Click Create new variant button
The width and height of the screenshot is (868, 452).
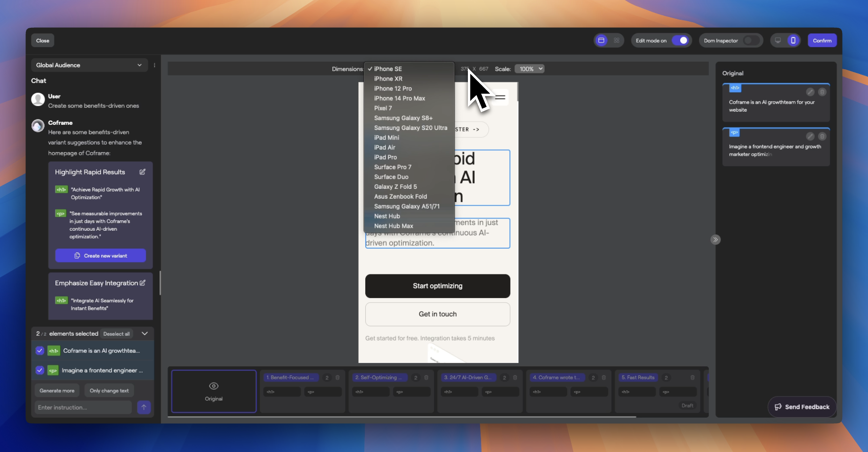pos(100,256)
